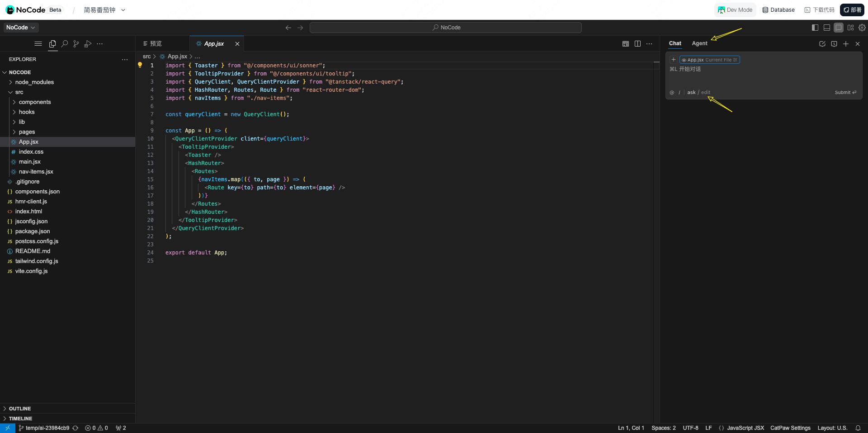Viewport: 868px width, 433px height.
Task: Open the settings gear in title bar
Action: click(x=862, y=28)
